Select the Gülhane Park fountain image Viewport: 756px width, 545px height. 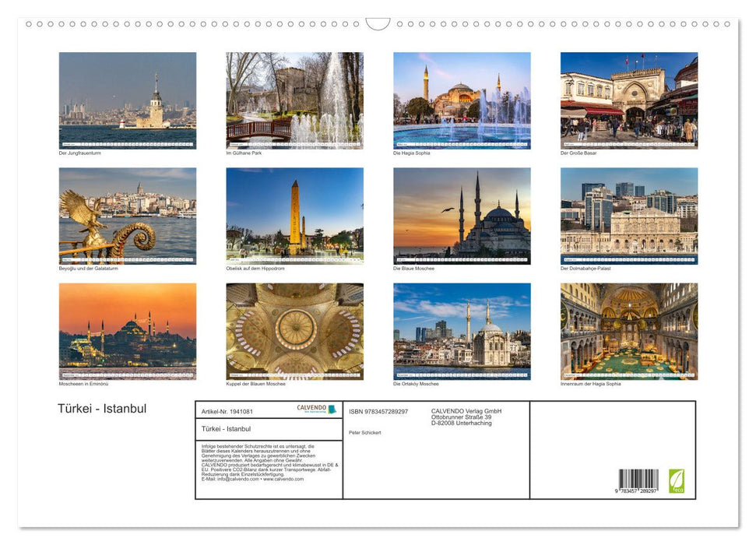295,99
